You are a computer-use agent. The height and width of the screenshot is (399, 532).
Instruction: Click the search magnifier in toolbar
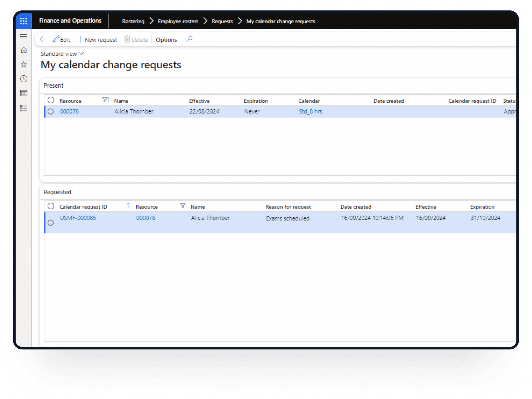(189, 39)
